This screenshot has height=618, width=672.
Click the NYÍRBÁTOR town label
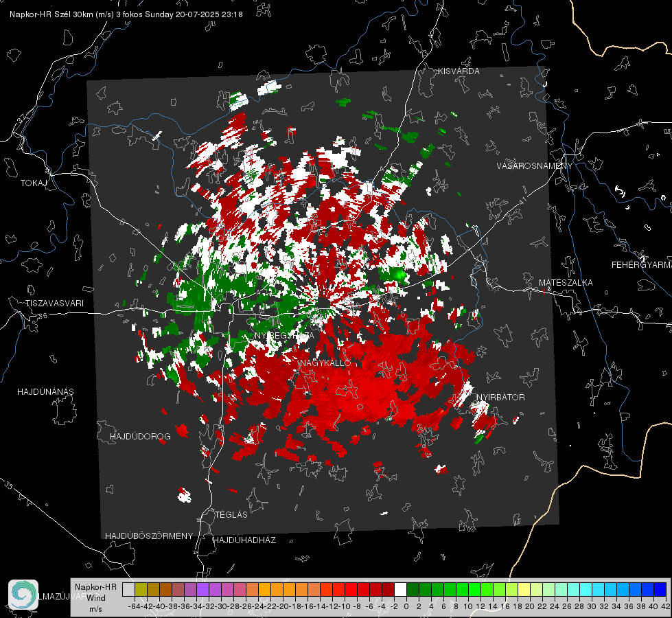coord(500,398)
